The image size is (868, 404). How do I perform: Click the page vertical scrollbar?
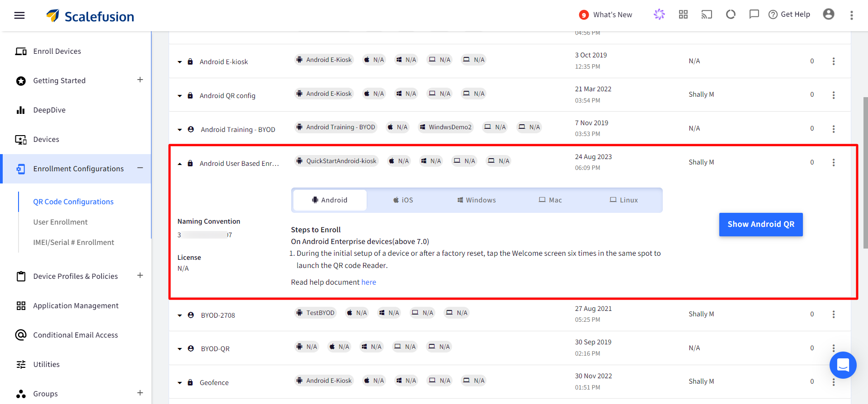pyautogui.click(x=865, y=173)
